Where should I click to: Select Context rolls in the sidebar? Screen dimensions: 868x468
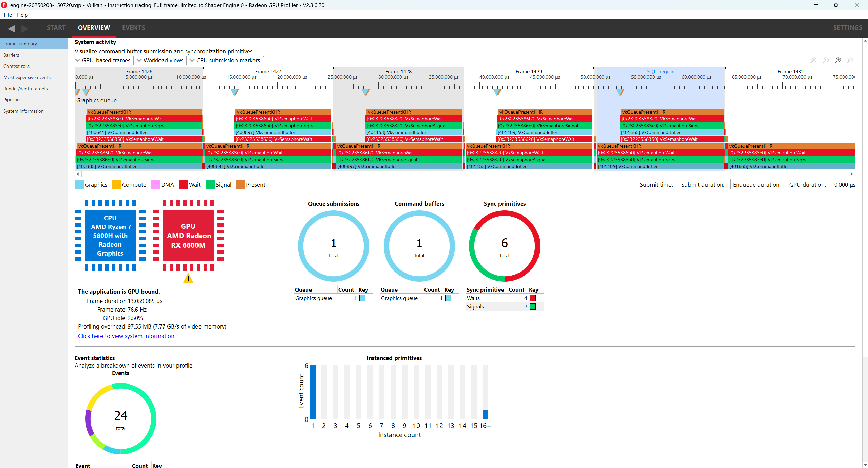(x=34, y=66)
